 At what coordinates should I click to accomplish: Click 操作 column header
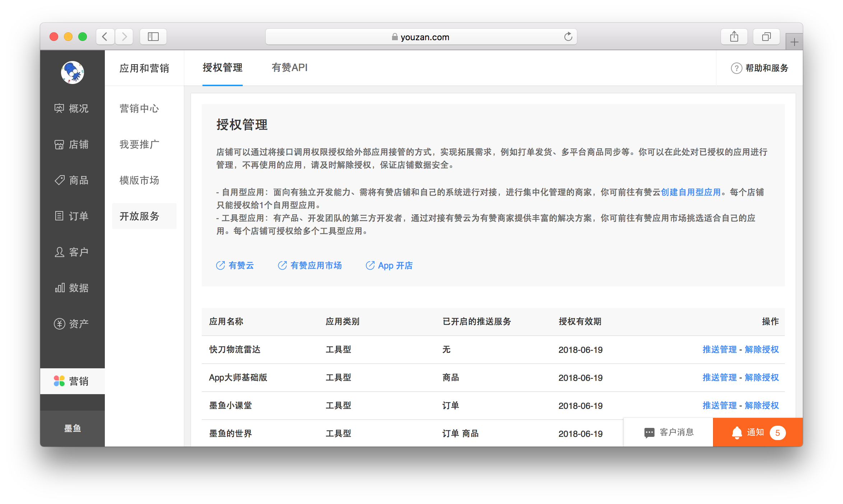pos(770,321)
